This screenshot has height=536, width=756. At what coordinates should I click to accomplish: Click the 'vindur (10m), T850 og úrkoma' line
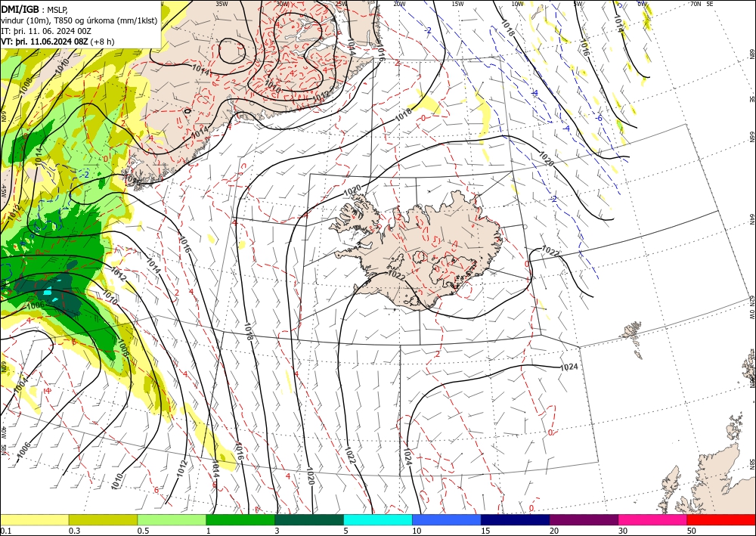coord(79,20)
